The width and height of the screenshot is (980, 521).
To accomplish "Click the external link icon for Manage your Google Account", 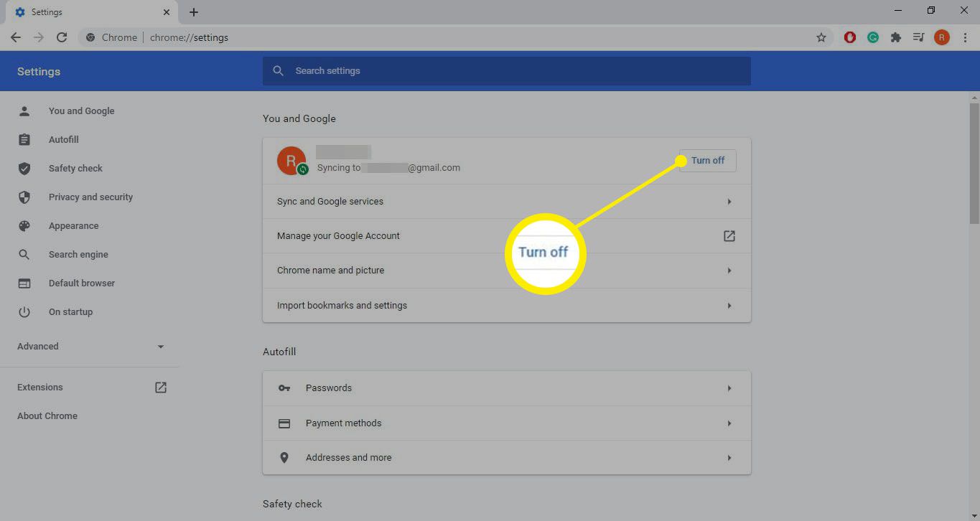I will tap(729, 236).
